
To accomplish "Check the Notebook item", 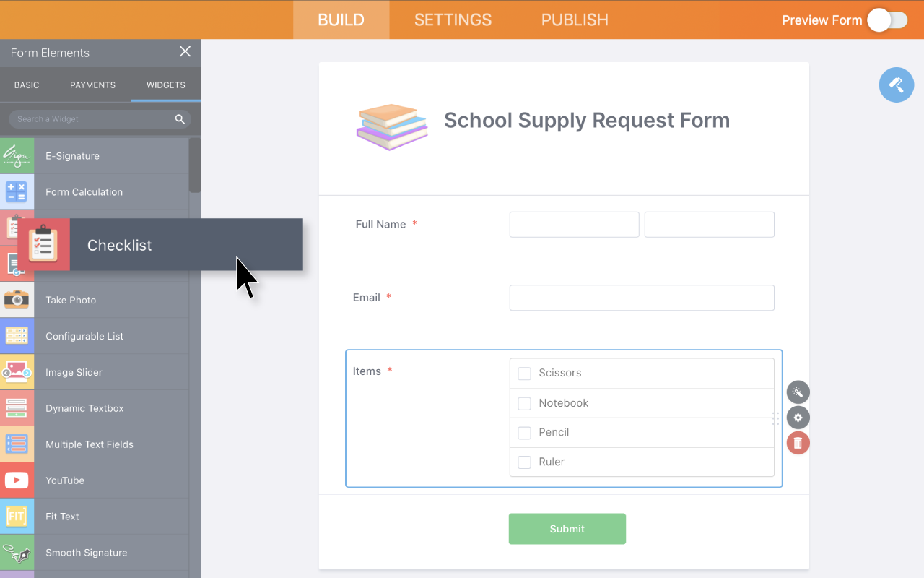I will [524, 403].
